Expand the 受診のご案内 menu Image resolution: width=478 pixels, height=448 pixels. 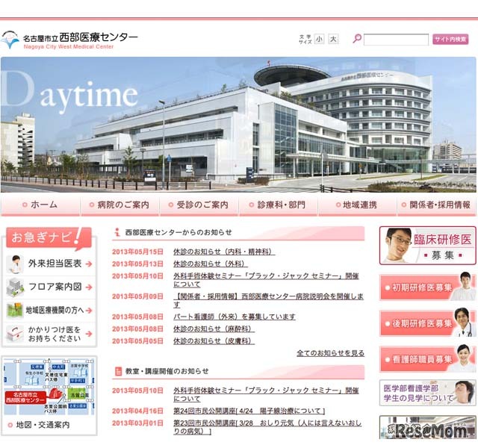(x=199, y=205)
